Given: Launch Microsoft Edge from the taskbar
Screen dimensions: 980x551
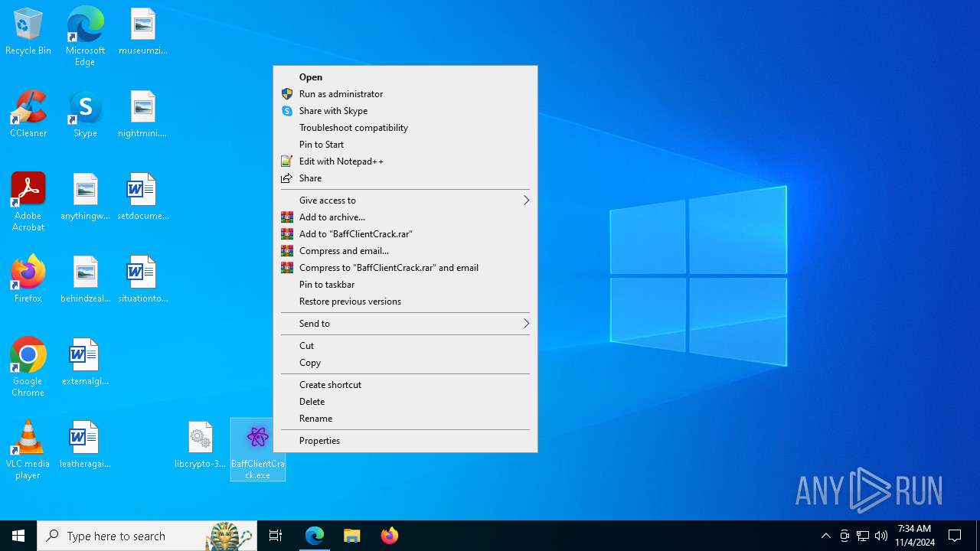Looking at the screenshot, I should tap(315, 536).
